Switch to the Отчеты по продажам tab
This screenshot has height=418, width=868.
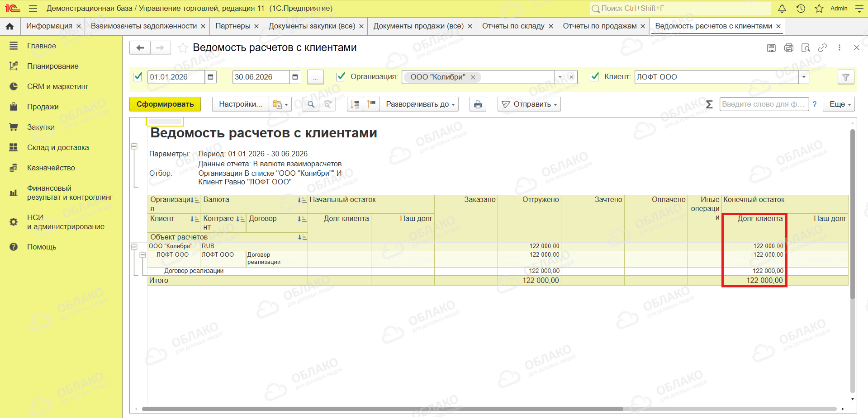point(600,26)
